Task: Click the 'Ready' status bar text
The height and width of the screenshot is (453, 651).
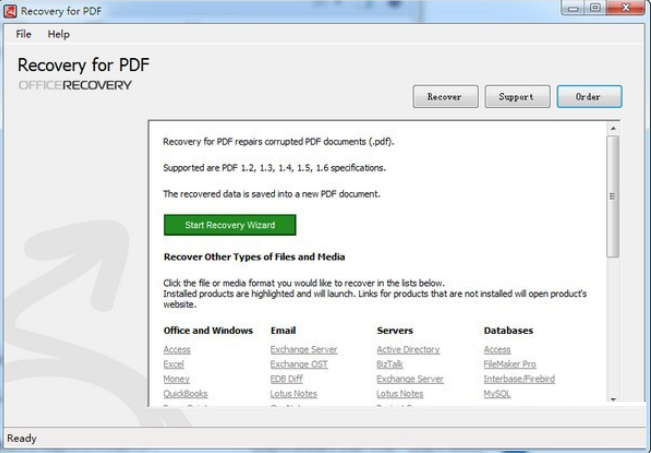Action: point(22,438)
